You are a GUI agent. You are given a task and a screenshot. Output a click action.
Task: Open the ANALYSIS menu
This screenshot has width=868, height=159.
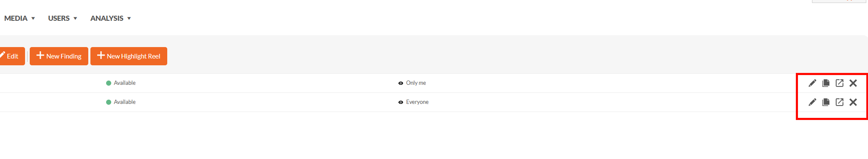click(107, 18)
